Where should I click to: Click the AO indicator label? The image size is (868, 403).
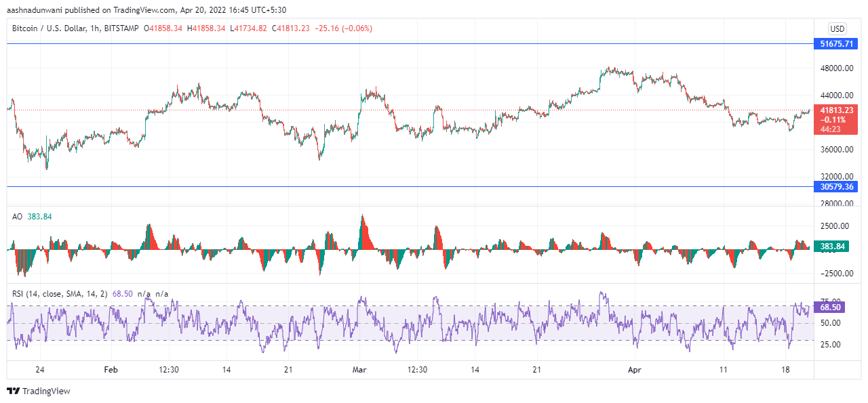18,217
